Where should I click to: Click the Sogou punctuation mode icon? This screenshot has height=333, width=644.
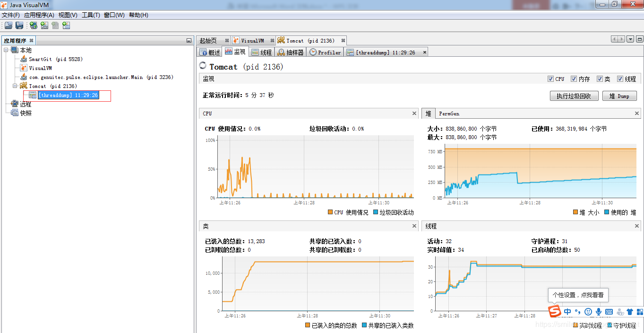click(577, 312)
